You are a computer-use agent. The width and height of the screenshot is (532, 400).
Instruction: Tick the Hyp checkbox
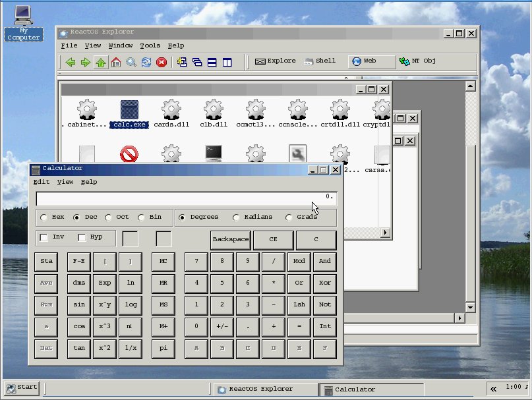tap(82, 237)
